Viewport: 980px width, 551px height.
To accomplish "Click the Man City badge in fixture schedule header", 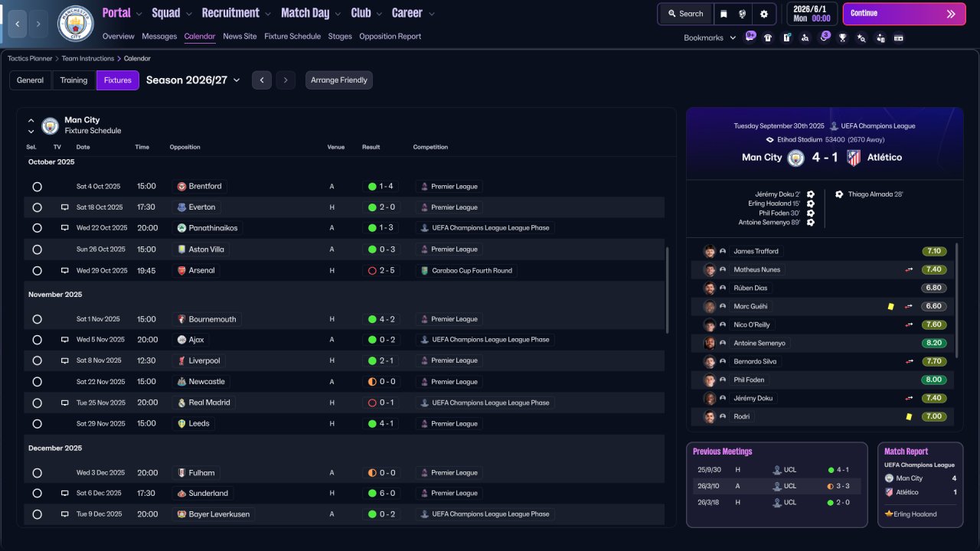I will tap(51, 126).
